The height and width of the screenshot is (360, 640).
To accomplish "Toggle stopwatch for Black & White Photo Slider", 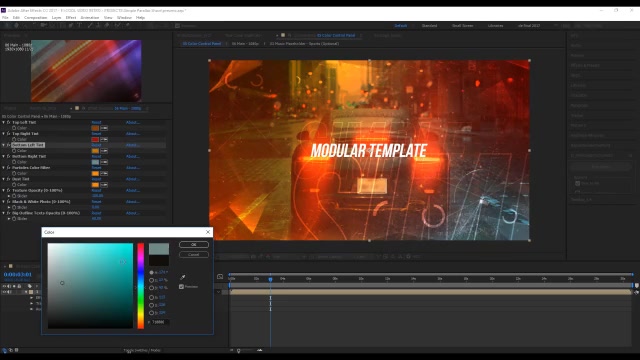I will (x=14, y=207).
